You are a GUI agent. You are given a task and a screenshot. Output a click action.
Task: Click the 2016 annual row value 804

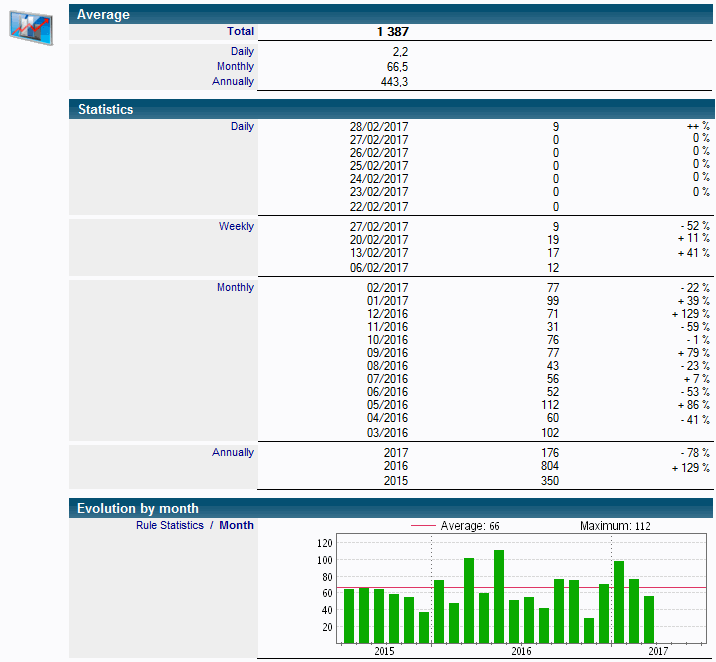(x=550, y=466)
